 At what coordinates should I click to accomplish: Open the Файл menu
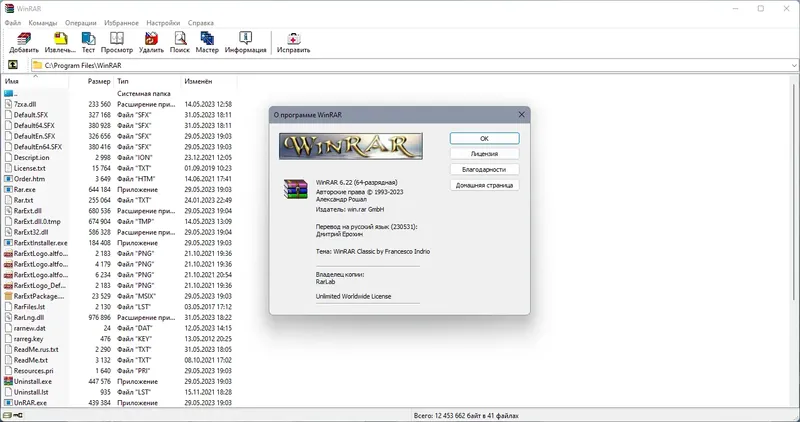pyautogui.click(x=13, y=22)
